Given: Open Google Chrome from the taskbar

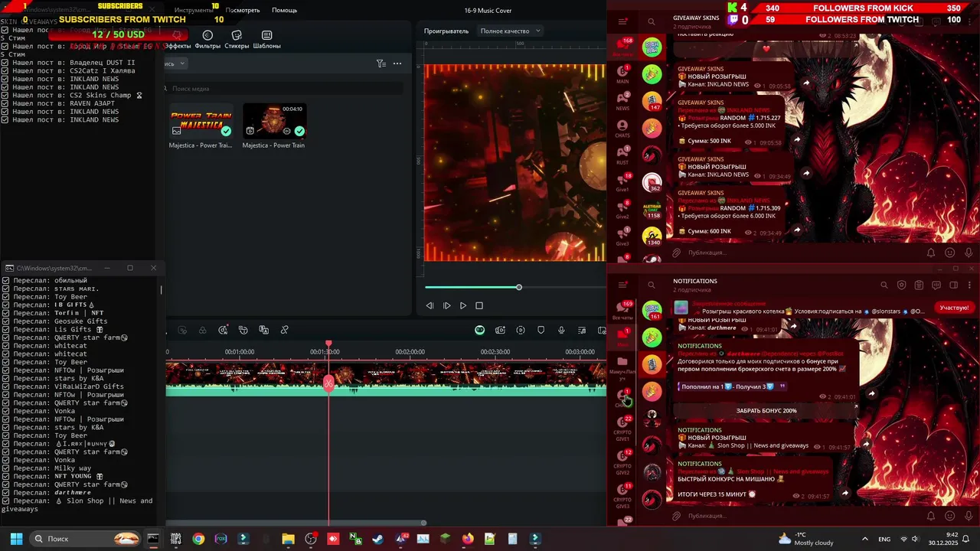Looking at the screenshot, I should [198, 539].
